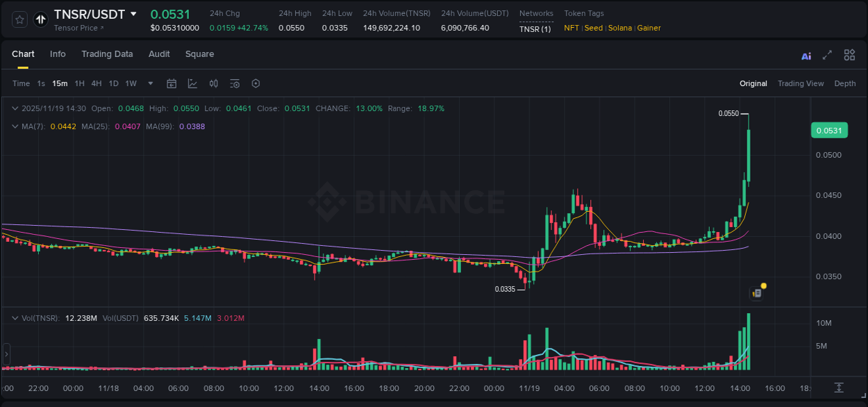The height and width of the screenshot is (407, 868).
Task: Switch to the Depth view
Action: click(844, 83)
